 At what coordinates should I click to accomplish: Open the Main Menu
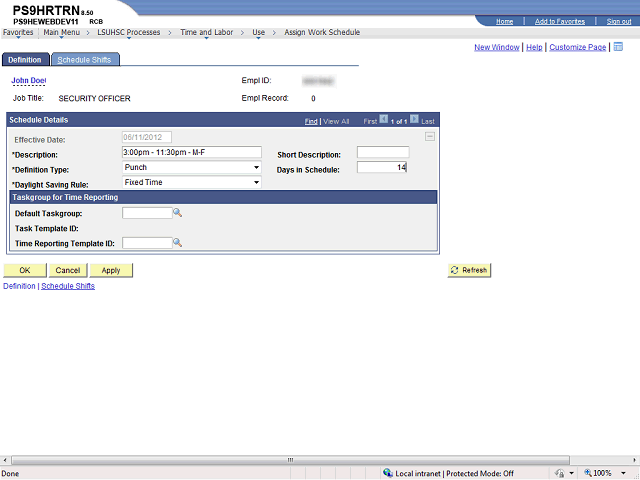pos(62,33)
